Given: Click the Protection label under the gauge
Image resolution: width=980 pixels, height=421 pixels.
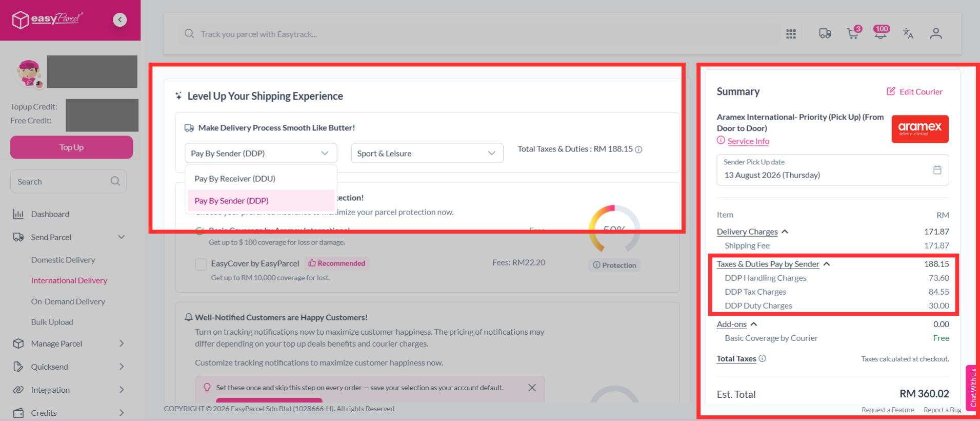Looking at the screenshot, I should 614,265.
